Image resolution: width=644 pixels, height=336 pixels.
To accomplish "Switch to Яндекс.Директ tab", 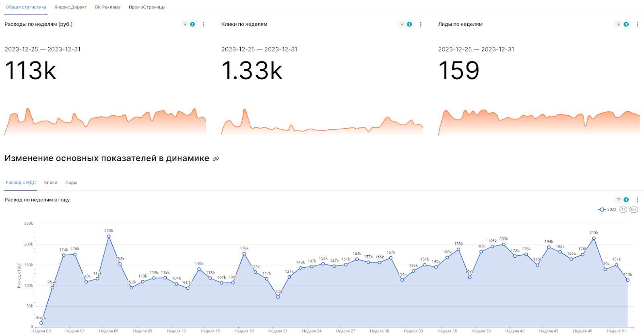I will 70,7.
